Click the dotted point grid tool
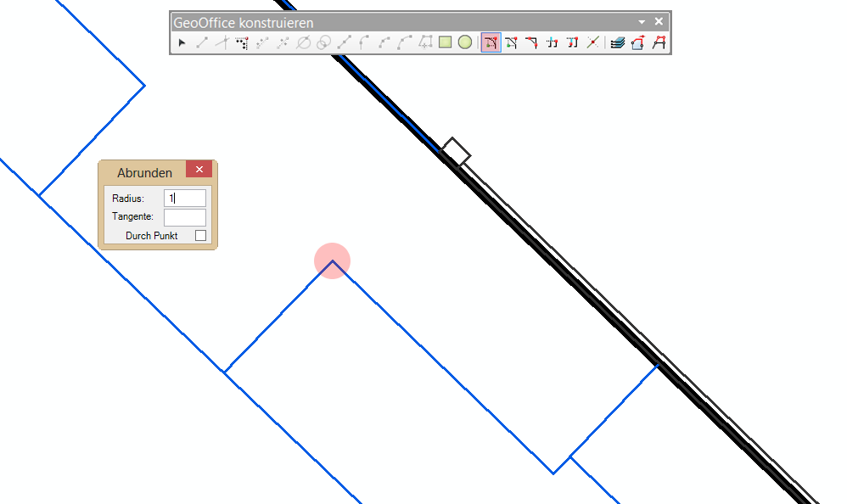The width and height of the screenshot is (847, 504). pyautogui.click(x=242, y=42)
